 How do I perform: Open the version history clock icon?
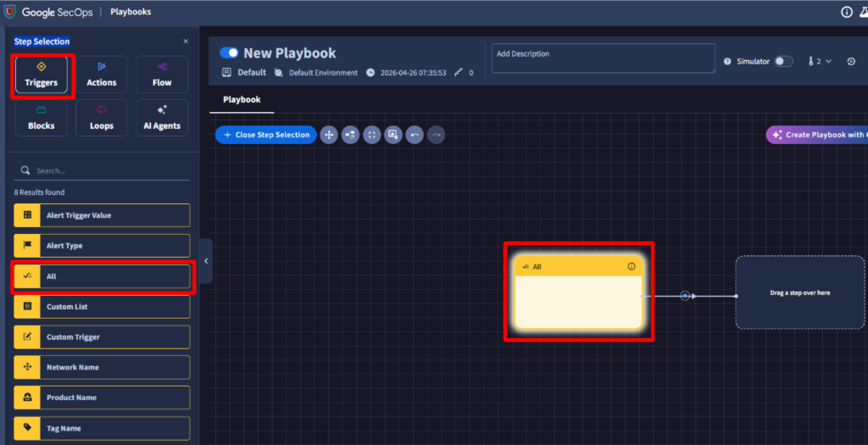[851, 61]
